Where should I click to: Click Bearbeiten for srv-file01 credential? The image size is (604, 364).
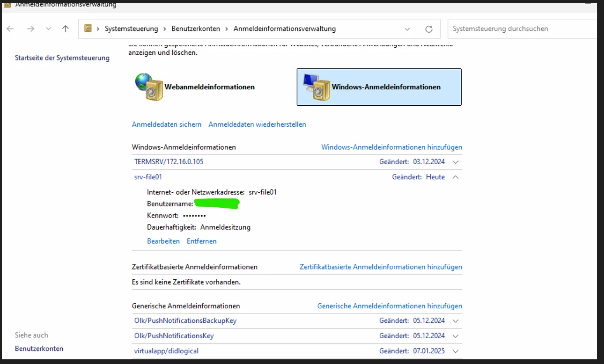pos(163,241)
